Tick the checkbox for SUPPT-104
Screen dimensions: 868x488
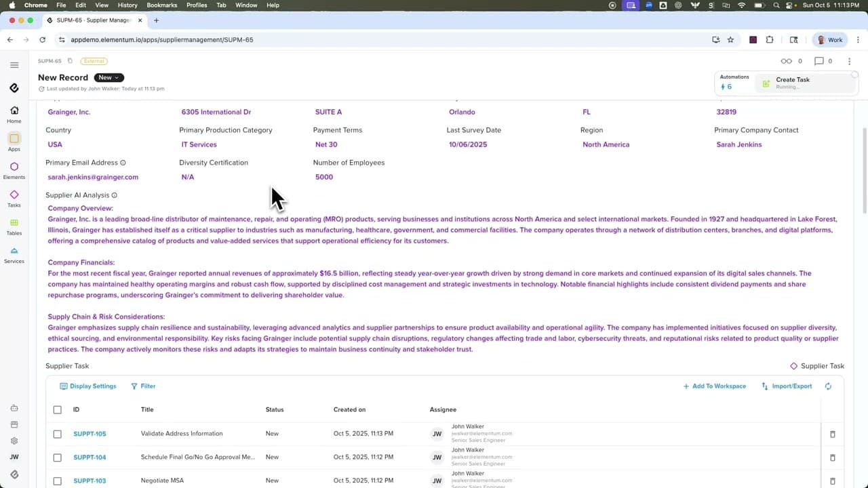58,457
